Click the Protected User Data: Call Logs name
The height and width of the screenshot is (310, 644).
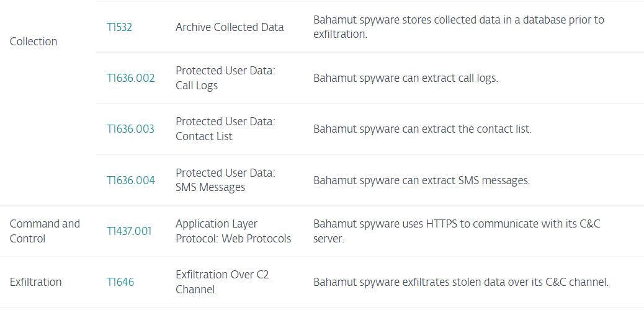coord(225,78)
